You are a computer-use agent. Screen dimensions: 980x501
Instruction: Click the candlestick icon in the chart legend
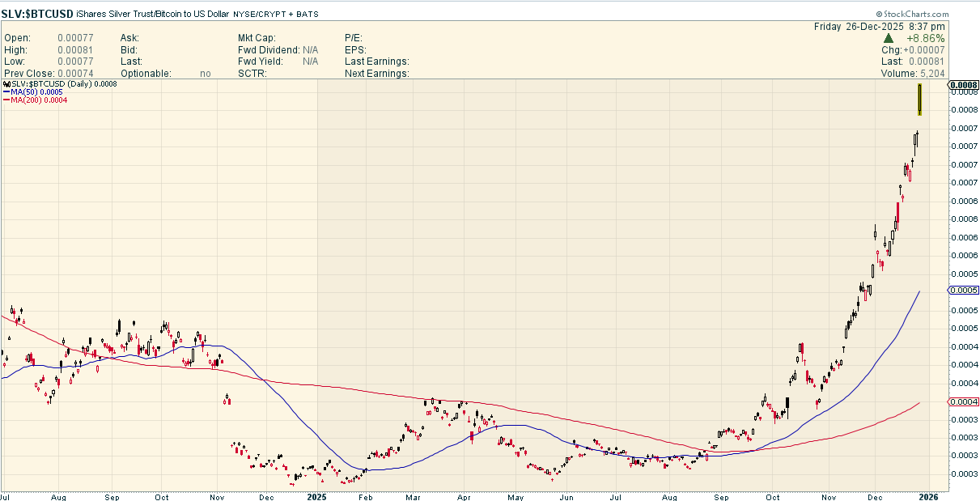(6, 84)
